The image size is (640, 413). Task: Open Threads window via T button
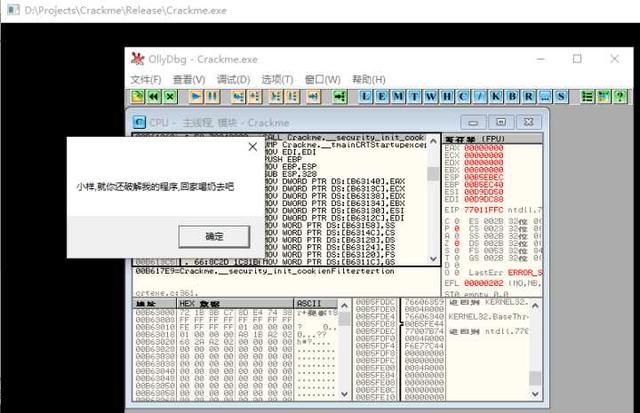tap(414, 96)
